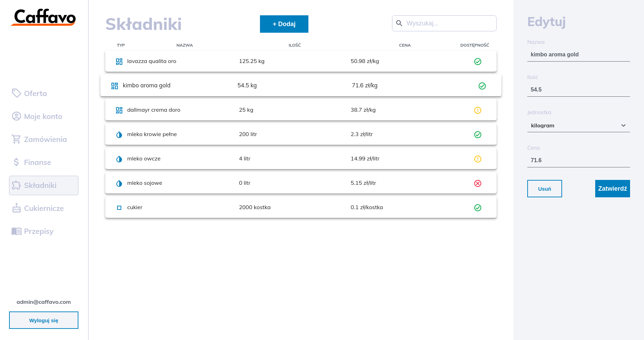Click mleko krowie pełne availability checkmark
The height and width of the screenshot is (340, 644).
coord(478,135)
